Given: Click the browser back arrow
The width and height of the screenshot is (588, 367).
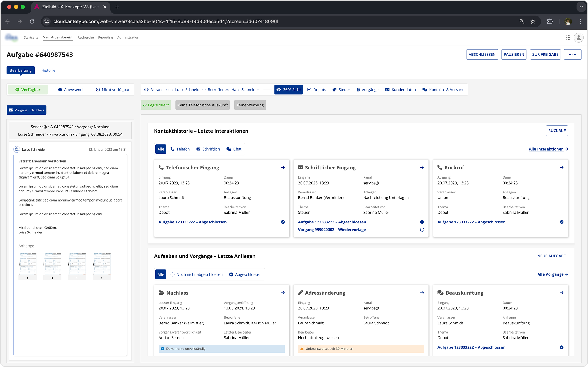Looking at the screenshot, I should click(8, 21).
